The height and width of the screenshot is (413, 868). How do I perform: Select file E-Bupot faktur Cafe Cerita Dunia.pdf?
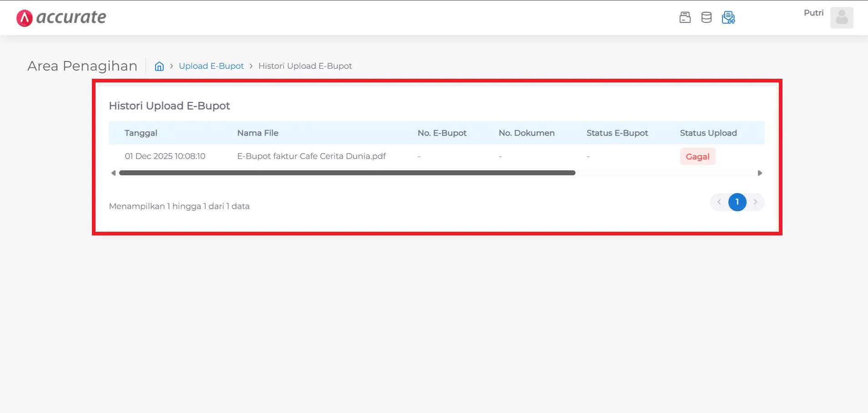(x=311, y=156)
